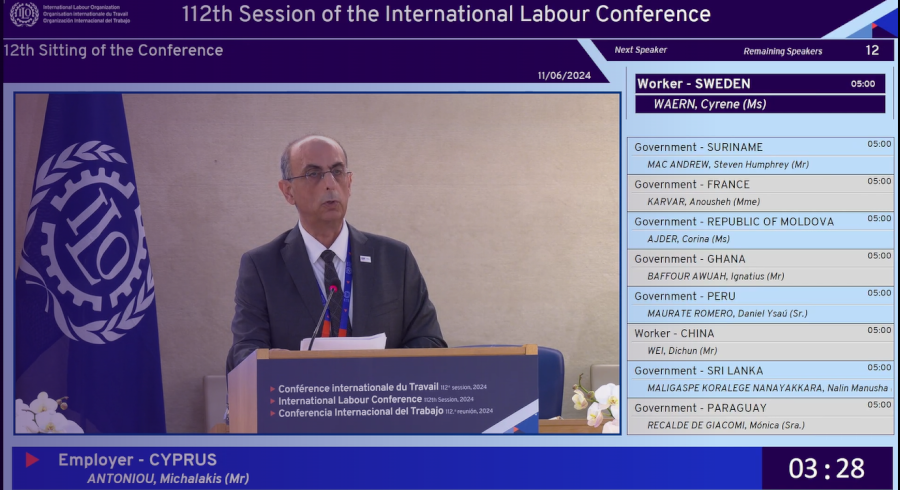This screenshot has height=490, width=900.
Task: Click the 05:00 time for Worker - SWEDEN
Action: (863, 84)
